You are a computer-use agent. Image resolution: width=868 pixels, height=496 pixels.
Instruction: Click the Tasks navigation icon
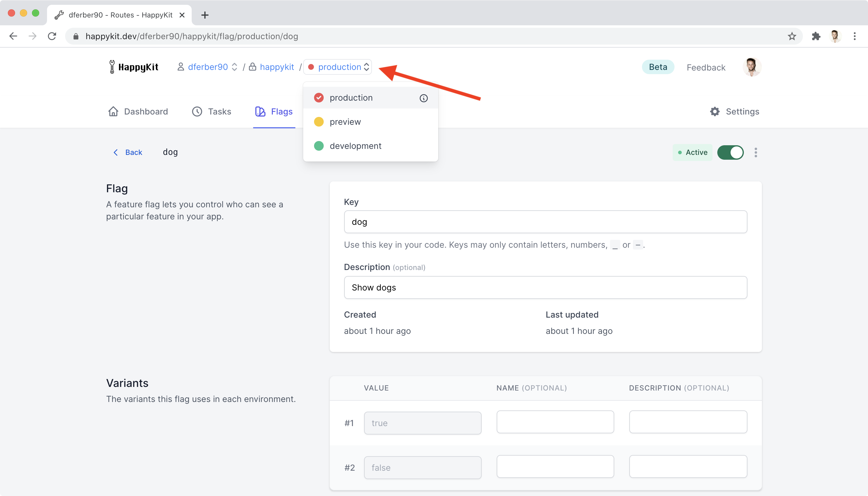click(x=197, y=111)
